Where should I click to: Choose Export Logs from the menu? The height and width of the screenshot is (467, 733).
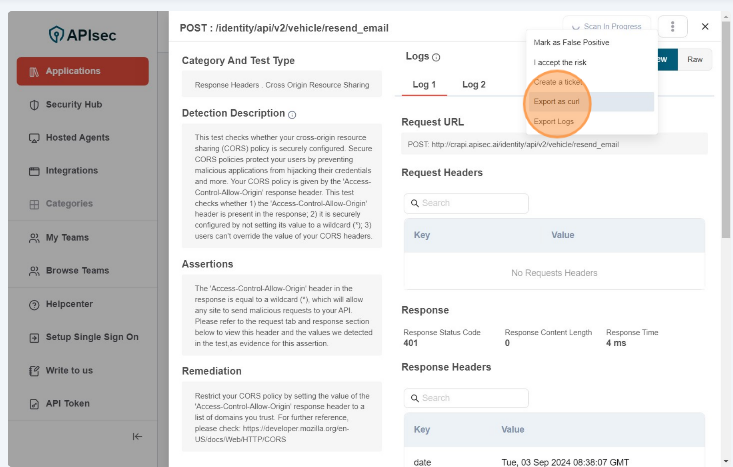point(554,122)
